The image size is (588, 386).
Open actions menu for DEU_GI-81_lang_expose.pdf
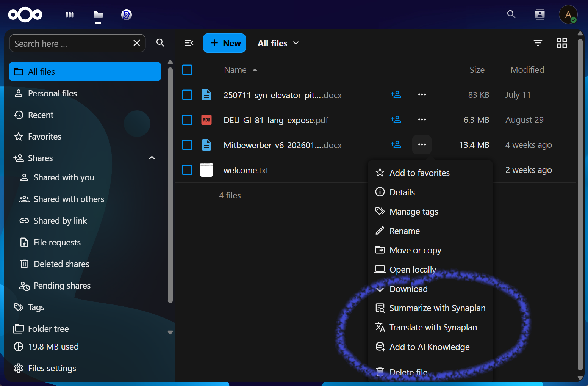(x=422, y=120)
